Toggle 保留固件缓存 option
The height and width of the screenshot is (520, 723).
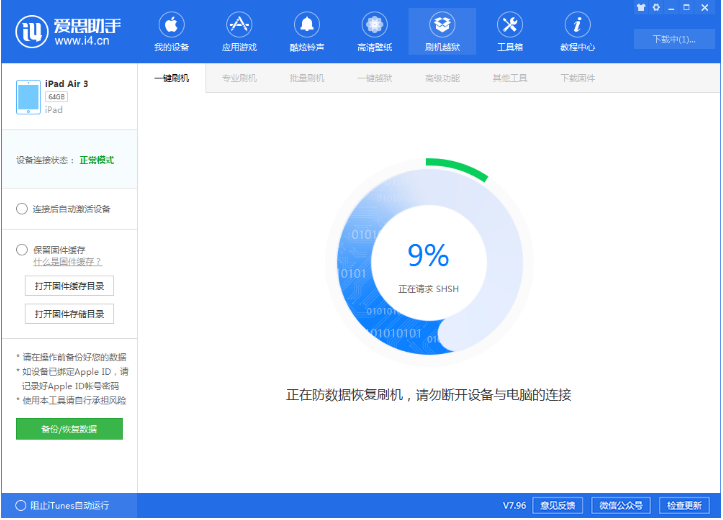22,250
